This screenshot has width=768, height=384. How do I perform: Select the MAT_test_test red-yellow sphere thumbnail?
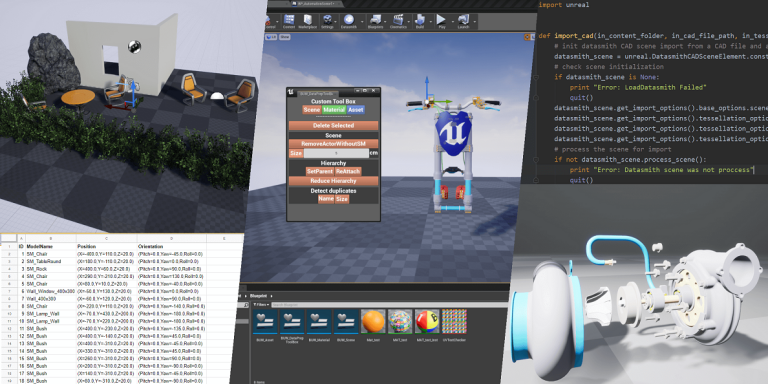(427, 322)
